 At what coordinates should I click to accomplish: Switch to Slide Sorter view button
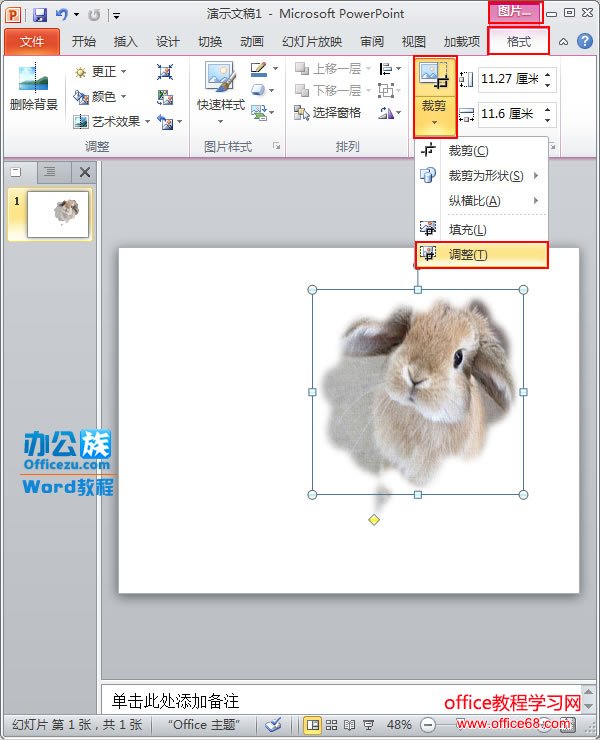point(331,724)
